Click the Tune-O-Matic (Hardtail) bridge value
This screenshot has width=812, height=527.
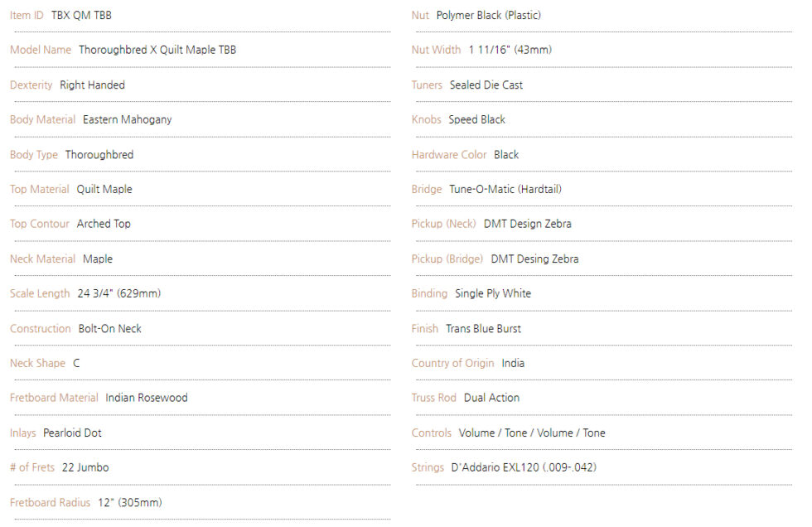click(x=505, y=189)
